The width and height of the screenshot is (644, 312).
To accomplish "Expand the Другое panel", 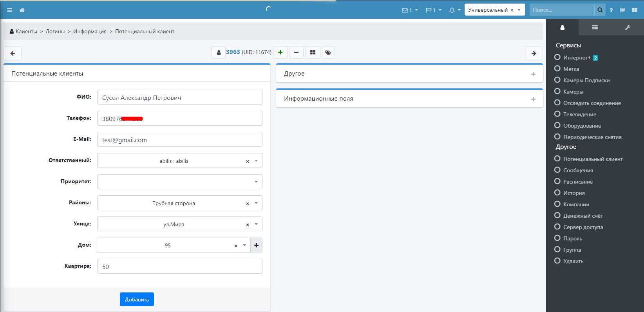I will [x=533, y=74].
